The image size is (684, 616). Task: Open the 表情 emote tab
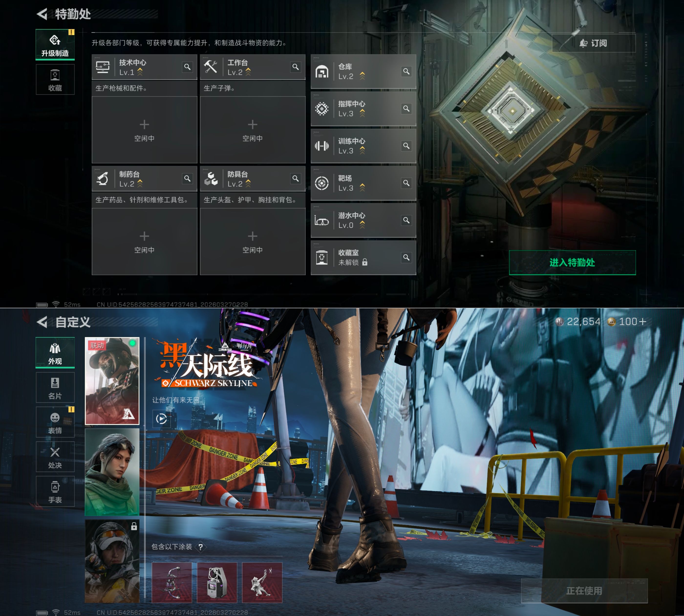55,422
